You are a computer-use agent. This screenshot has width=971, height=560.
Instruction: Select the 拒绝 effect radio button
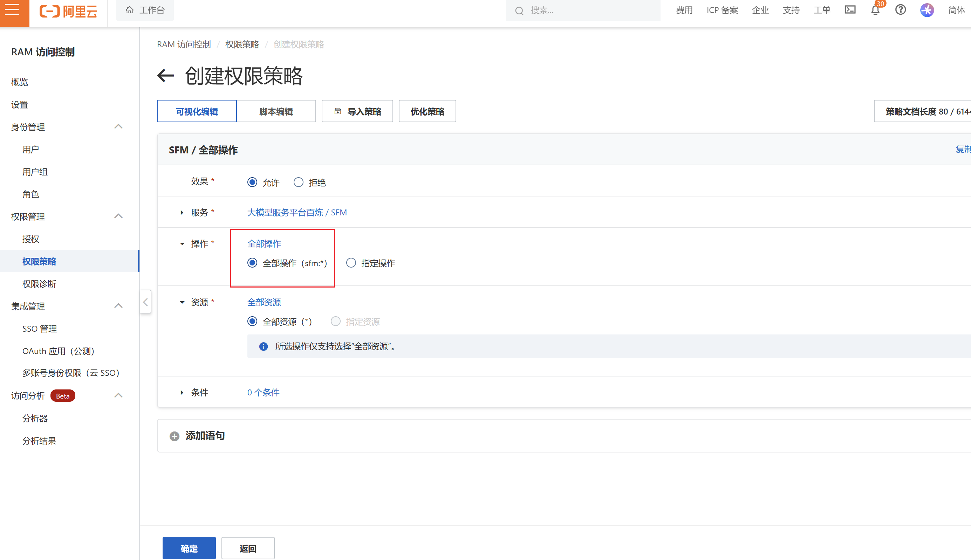(x=299, y=182)
